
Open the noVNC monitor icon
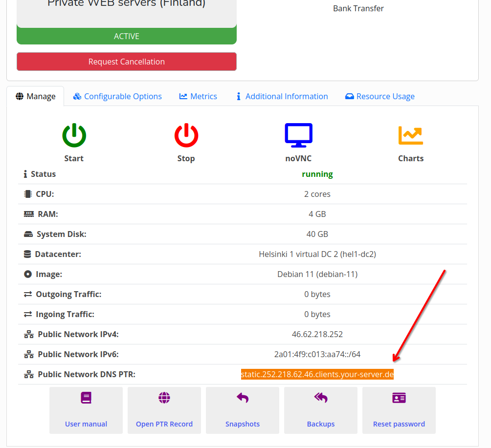(x=298, y=135)
